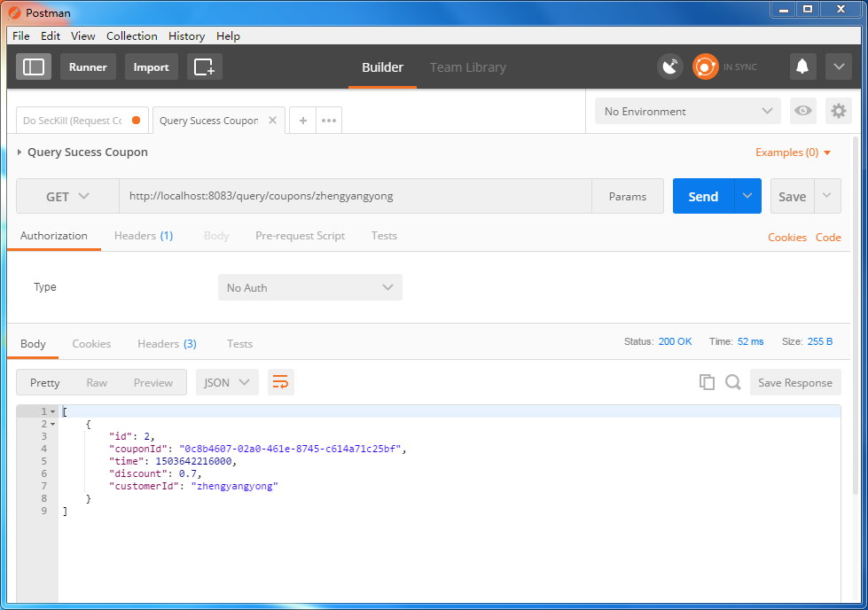Close the Query Sucess Coupon tab
The image size is (868, 610).
point(272,121)
